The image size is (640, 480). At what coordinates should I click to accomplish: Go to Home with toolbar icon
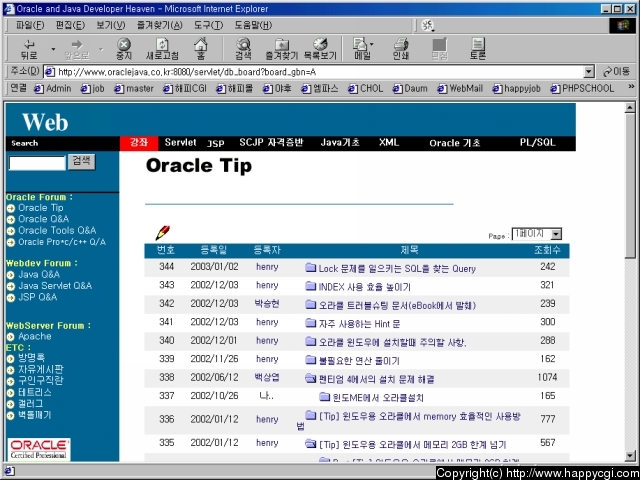coord(200,49)
